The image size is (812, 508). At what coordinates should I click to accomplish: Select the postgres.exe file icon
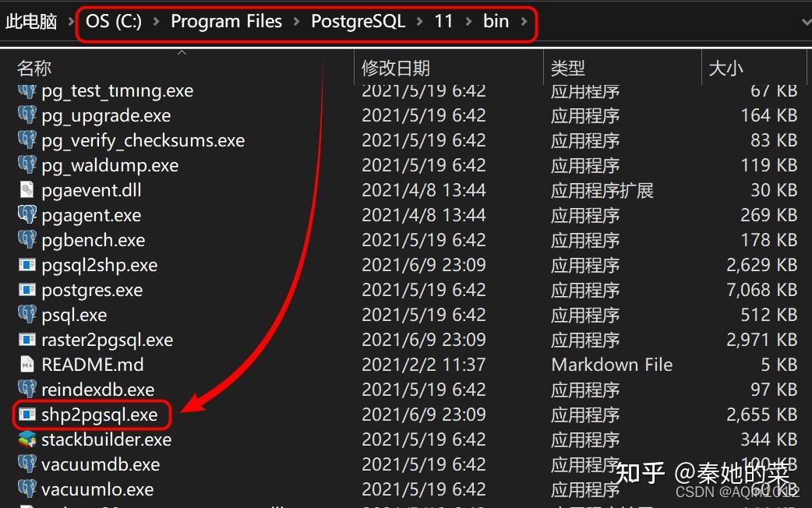point(27,290)
